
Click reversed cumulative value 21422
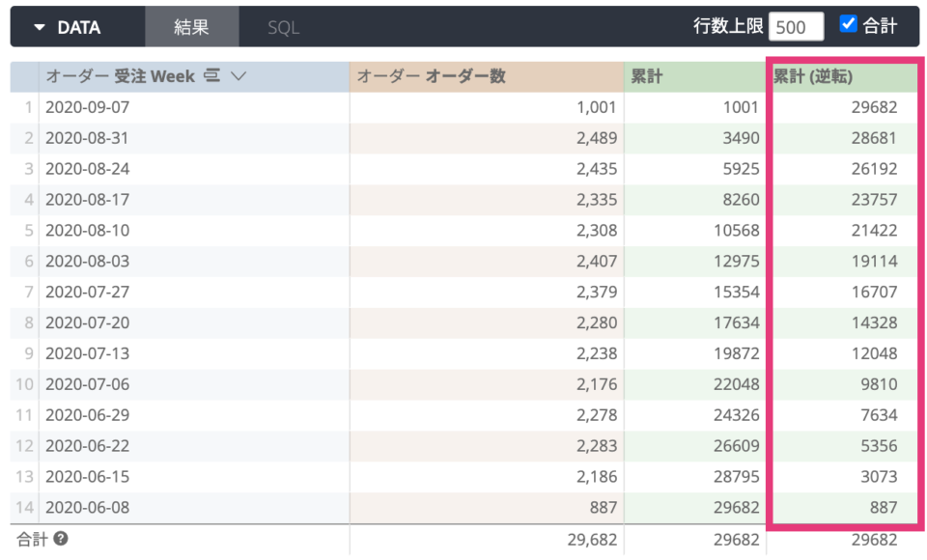pos(875,230)
